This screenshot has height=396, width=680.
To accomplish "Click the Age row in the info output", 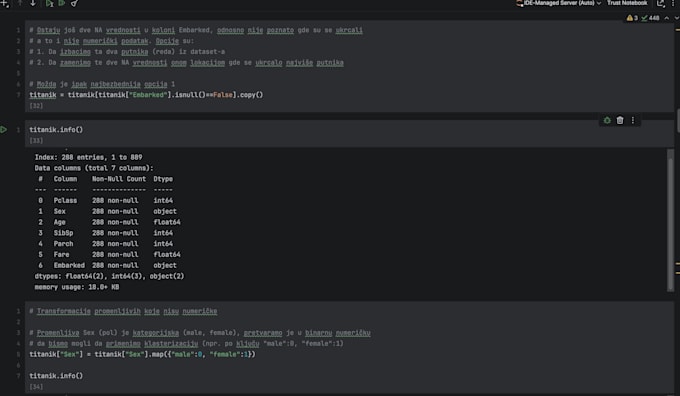I will 108,222.
